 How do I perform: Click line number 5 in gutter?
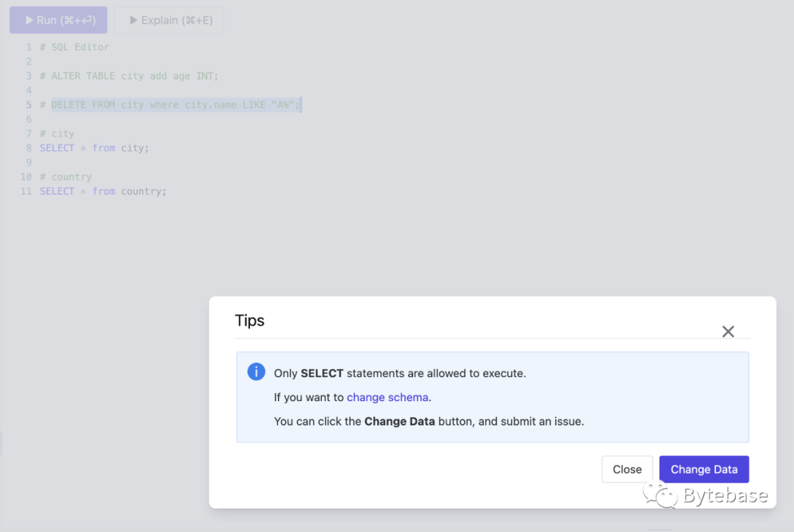tap(29, 105)
